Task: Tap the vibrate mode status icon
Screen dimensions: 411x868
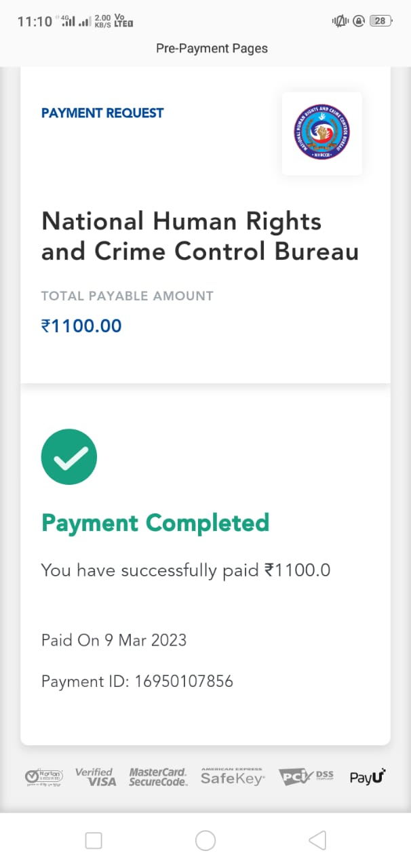Action: [339, 21]
